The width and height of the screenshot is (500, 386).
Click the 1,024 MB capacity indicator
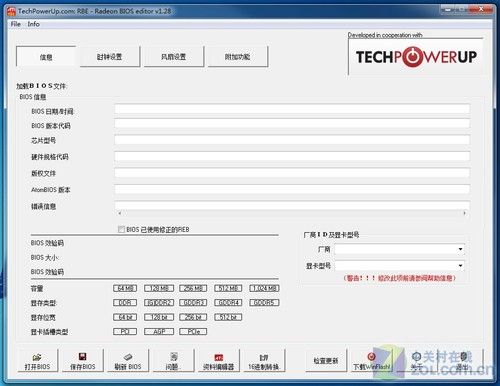pos(264,288)
